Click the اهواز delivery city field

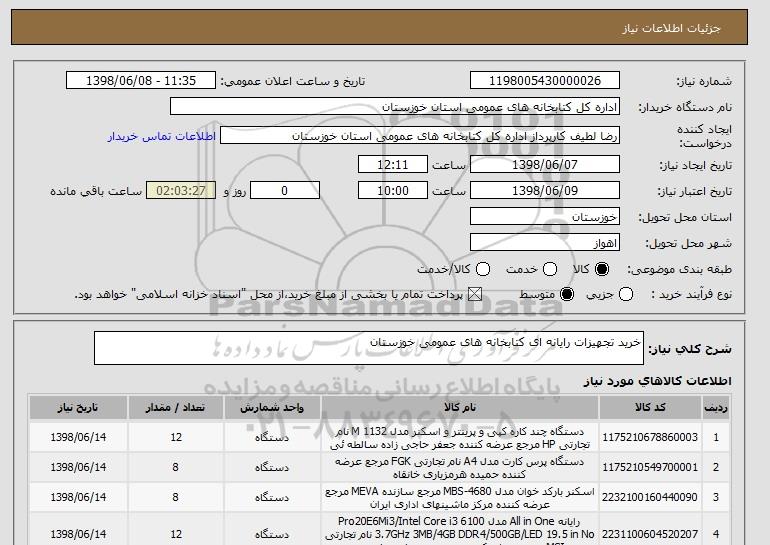pos(545,243)
